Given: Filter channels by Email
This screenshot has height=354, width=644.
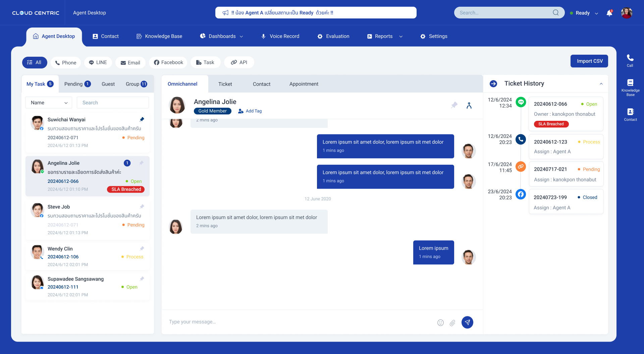Looking at the screenshot, I should (130, 63).
